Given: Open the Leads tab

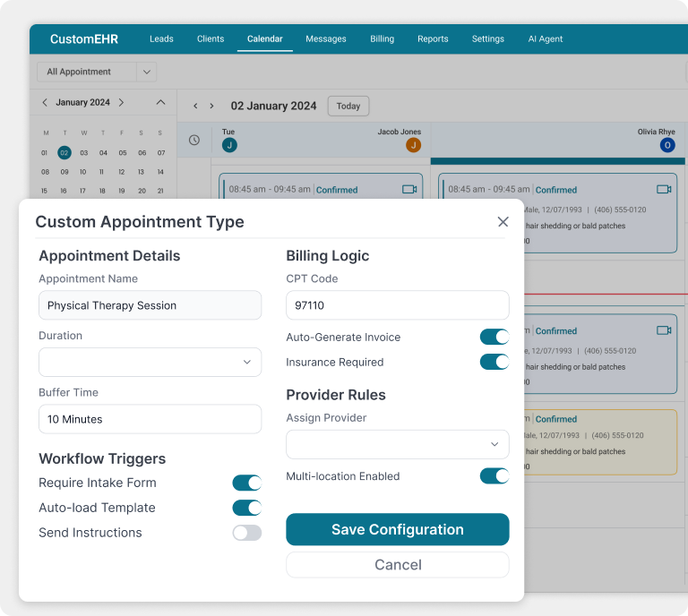Looking at the screenshot, I should click(161, 39).
